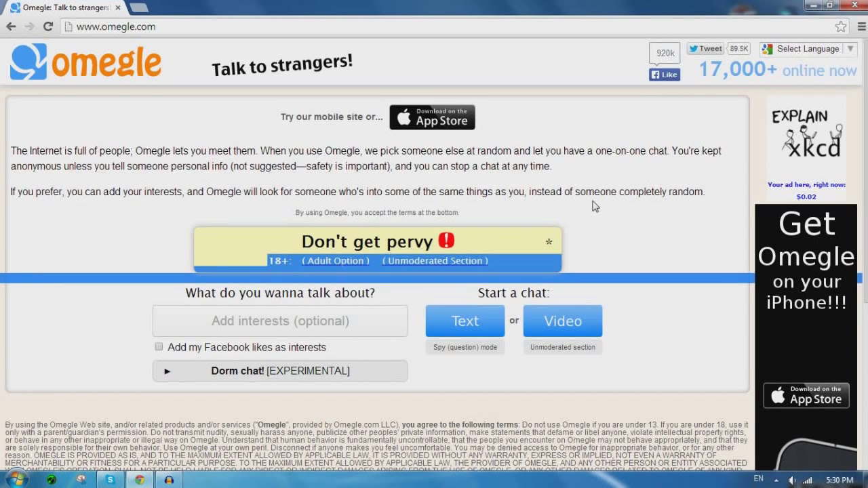The width and height of the screenshot is (868, 488).
Task: Click the 'Don't get pervy' banner heading
Action: (367, 242)
